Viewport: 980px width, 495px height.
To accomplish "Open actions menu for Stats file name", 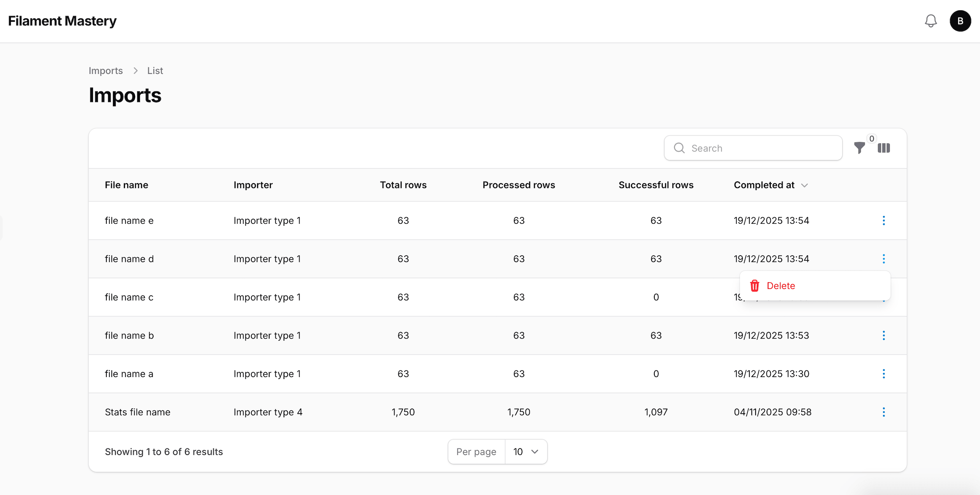I will click(x=883, y=412).
